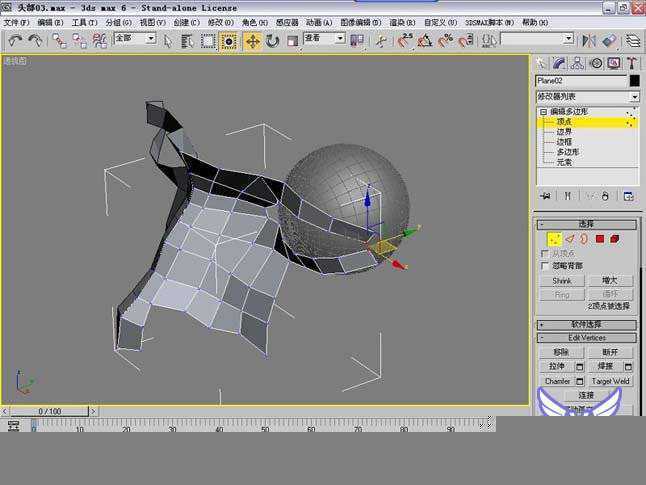The width and height of the screenshot is (646, 485).
Task: Click the Select and Manipulate icon
Action: click(381, 40)
